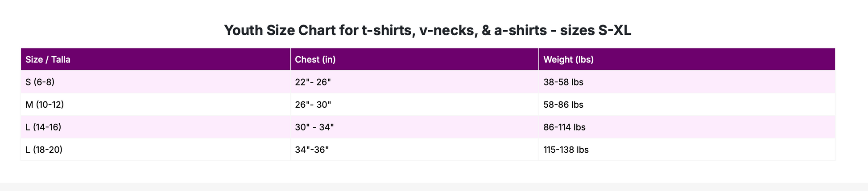This screenshot has height=191, width=868.
Task: Select the Weight (lbs) column header
Action: tap(687, 59)
